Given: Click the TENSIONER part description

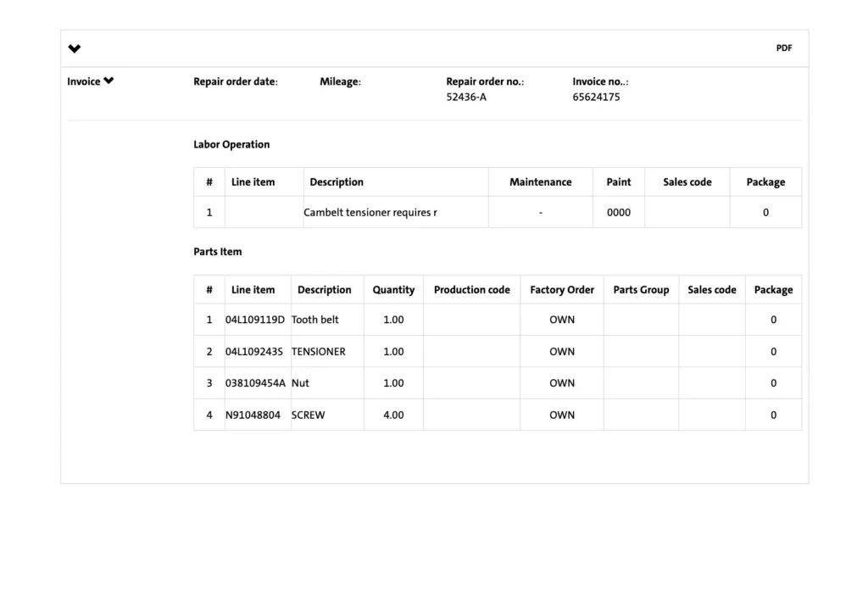Looking at the screenshot, I should [x=319, y=351].
